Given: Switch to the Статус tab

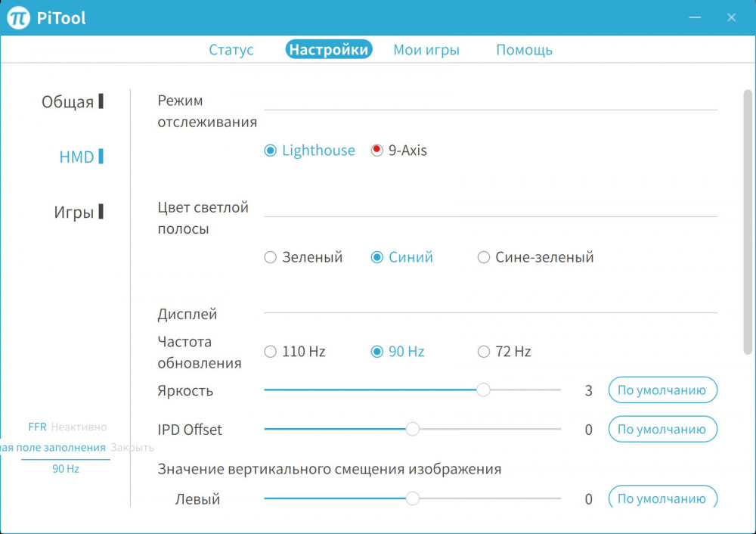Looking at the screenshot, I should click(231, 49).
